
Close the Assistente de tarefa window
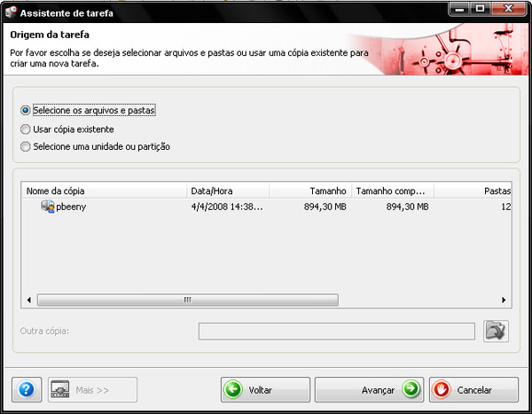pos(508,9)
